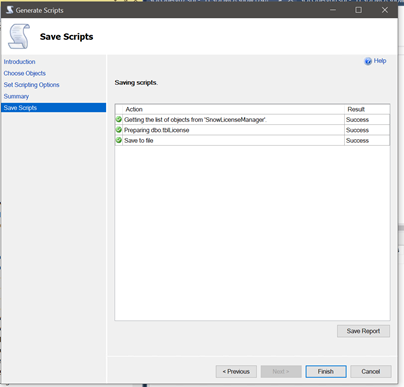Jump to the Summary step
The width and height of the screenshot is (404, 387).
16,96
